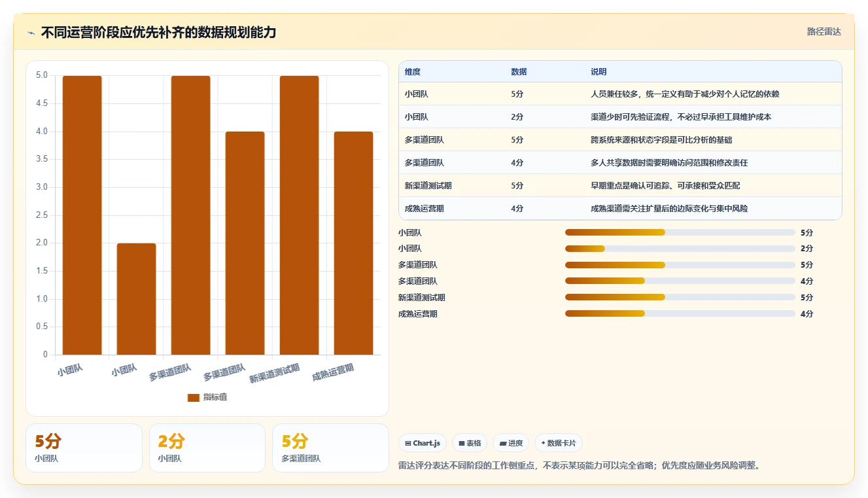Click the 小团队 chart bar reaching 2.0
Screen dimensions: 868x498
(x=136, y=299)
